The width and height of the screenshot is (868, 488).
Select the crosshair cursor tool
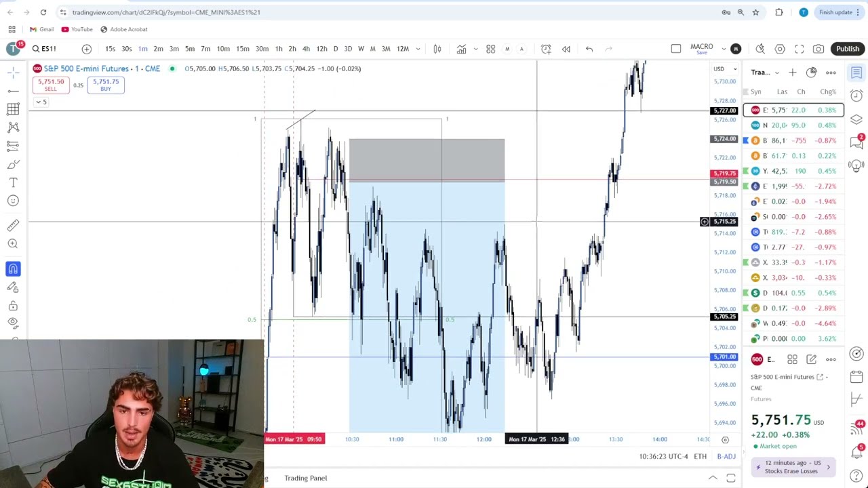[13, 71]
